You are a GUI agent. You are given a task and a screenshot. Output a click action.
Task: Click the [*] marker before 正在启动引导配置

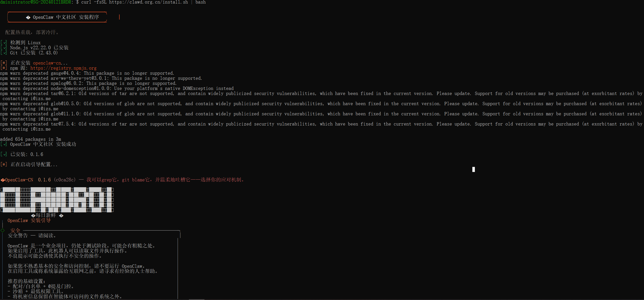pyautogui.click(x=4, y=164)
